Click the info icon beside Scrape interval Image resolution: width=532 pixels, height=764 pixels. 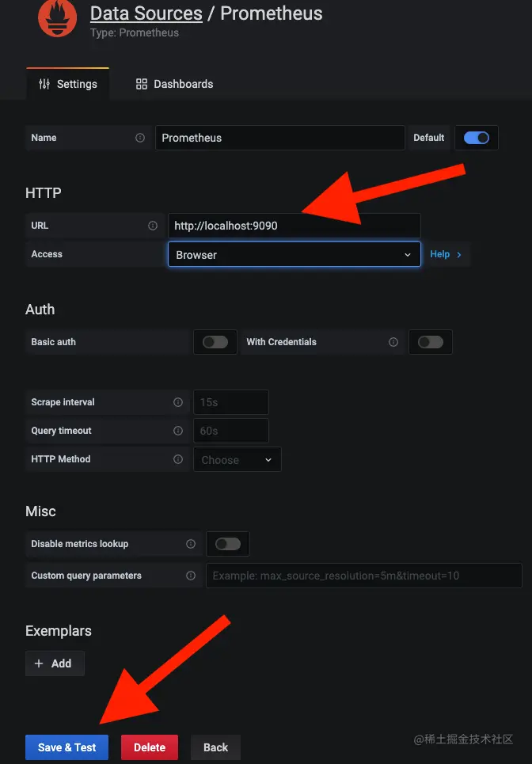pyautogui.click(x=178, y=402)
